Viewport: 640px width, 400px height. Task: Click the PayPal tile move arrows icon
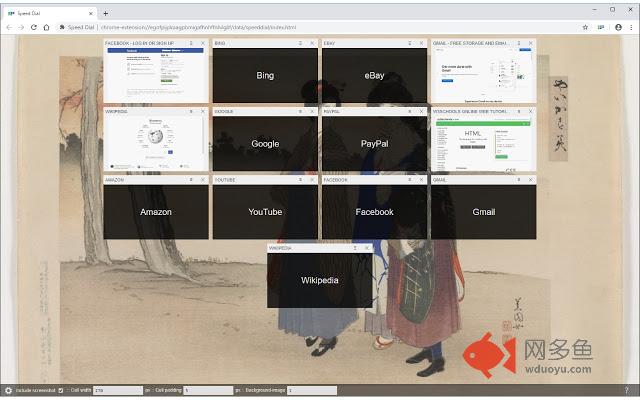[x=410, y=111]
